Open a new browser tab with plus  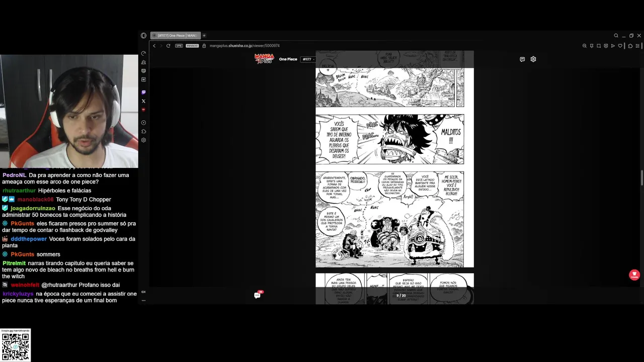pyautogui.click(x=204, y=36)
